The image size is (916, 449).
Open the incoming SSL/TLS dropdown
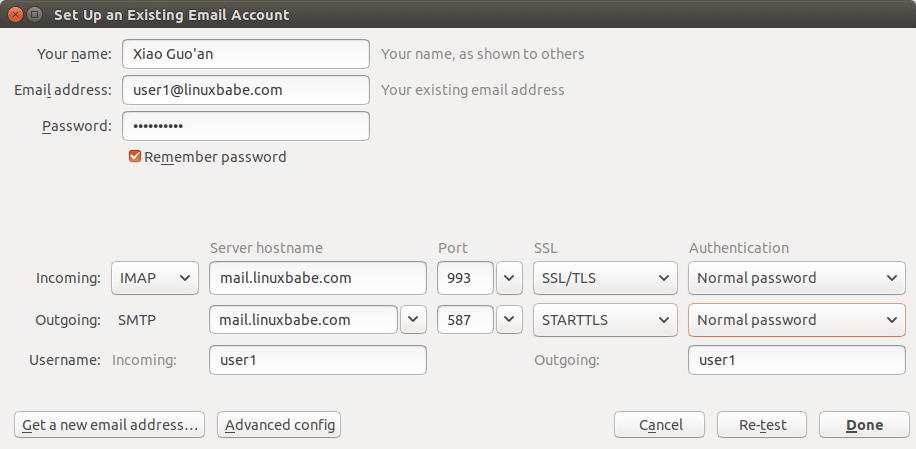[604, 278]
